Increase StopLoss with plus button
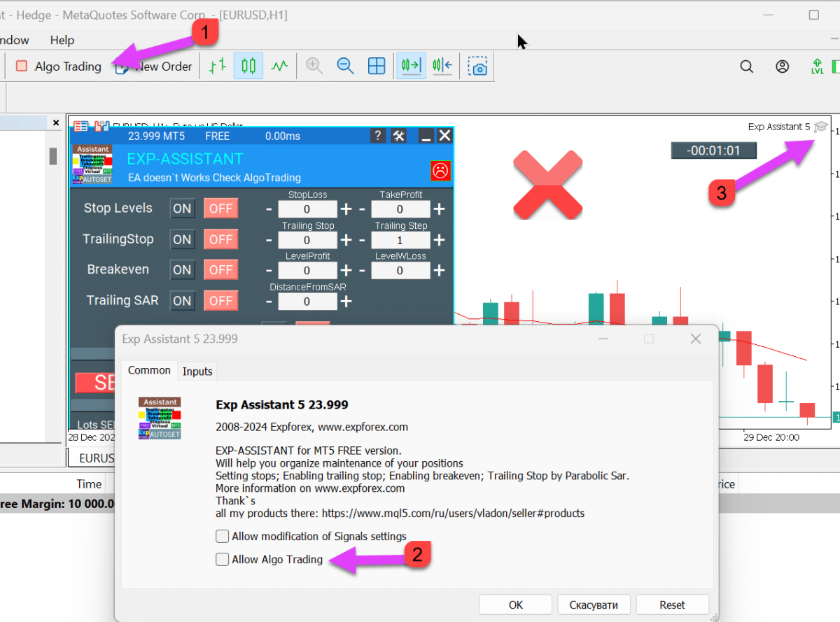The width and height of the screenshot is (840, 622). [346, 209]
